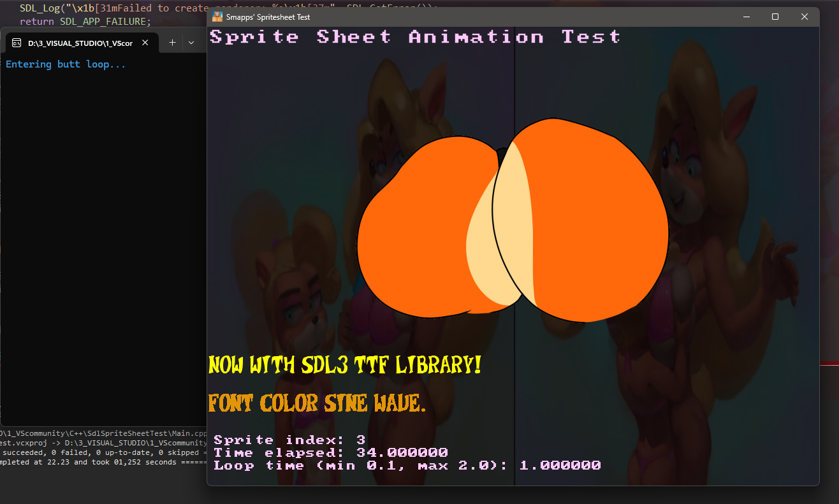Click the 'Loop time' value readout
The width and height of the screenshot is (839, 504).
[x=407, y=465]
